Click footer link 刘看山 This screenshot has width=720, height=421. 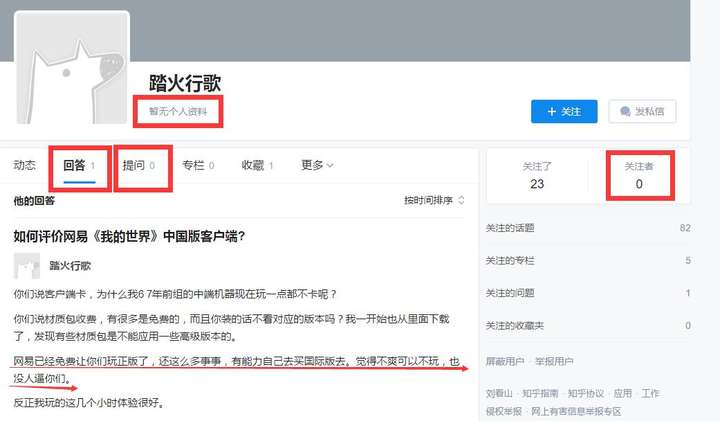tap(499, 393)
